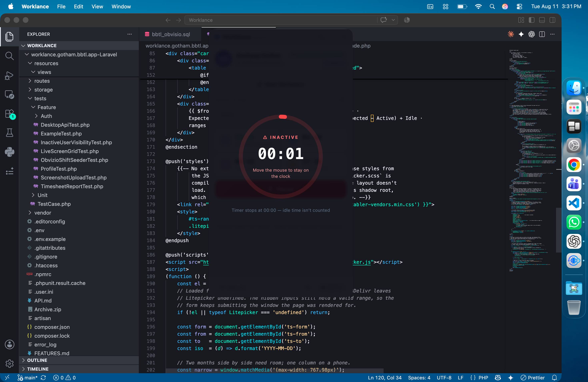Switch to bbtl_obvisio.sql tab

tap(171, 34)
